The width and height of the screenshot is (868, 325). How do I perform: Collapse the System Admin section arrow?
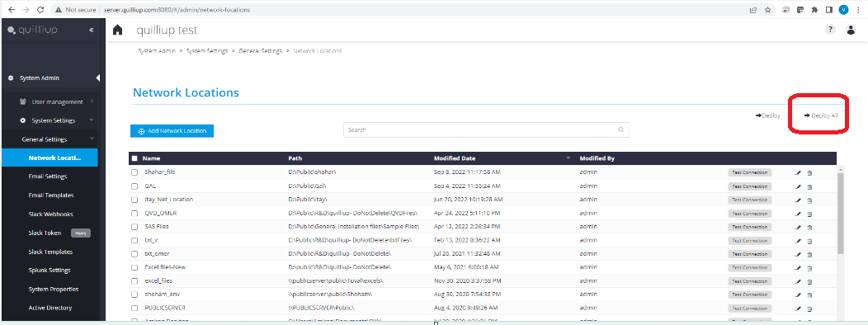tap(98, 78)
